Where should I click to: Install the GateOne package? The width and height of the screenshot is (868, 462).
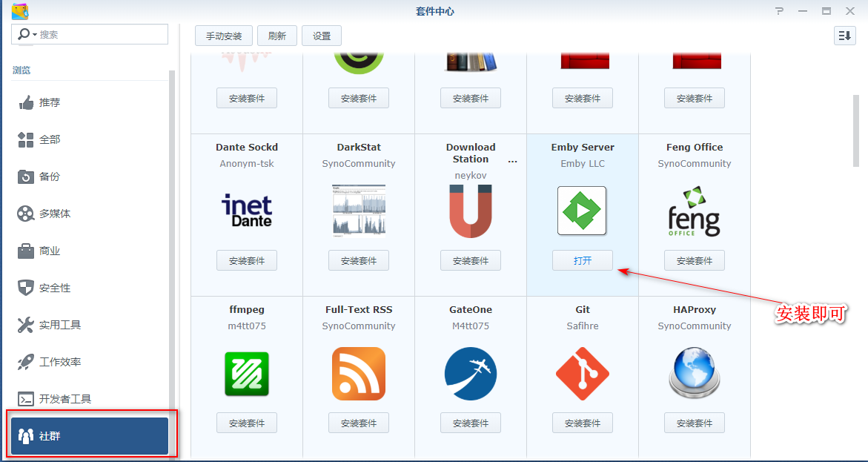[471, 423]
